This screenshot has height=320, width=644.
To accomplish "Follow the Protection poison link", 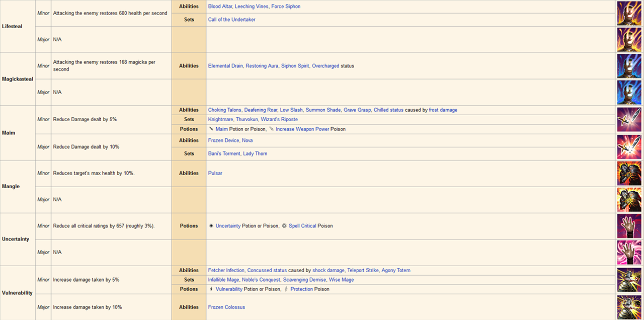I will 302,289.
